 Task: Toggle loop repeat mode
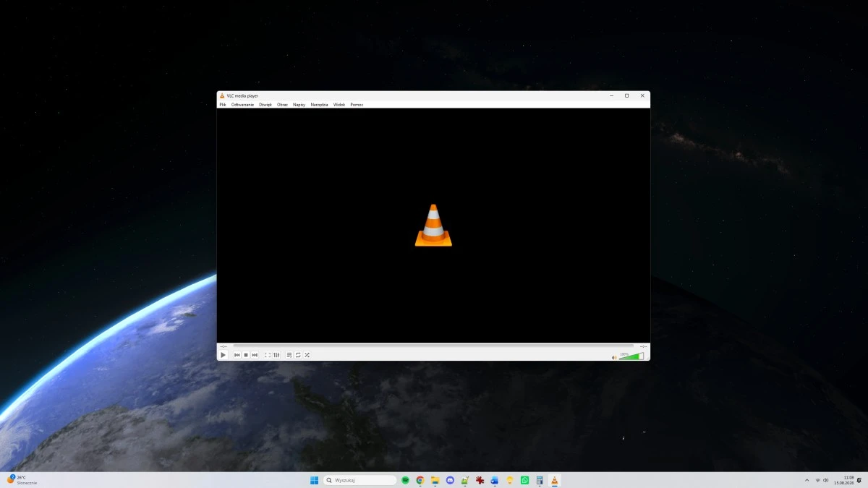(x=298, y=355)
